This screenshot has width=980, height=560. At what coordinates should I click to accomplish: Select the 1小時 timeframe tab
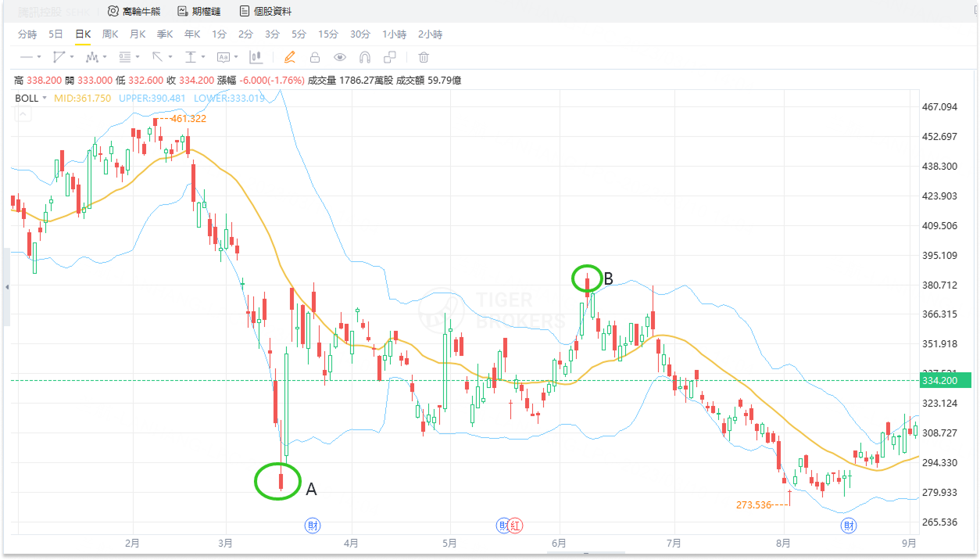tap(395, 34)
